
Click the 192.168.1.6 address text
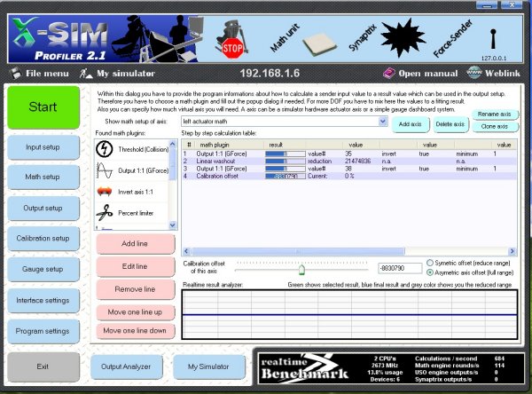pos(270,74)
